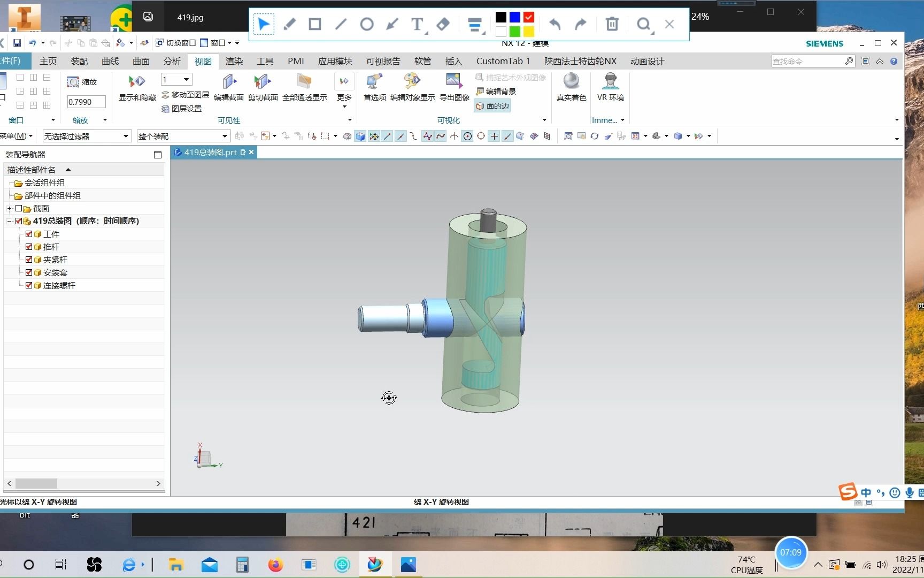
Task: Click See-Thru All (全部通透显示) icon
Action: click(305, 87)
